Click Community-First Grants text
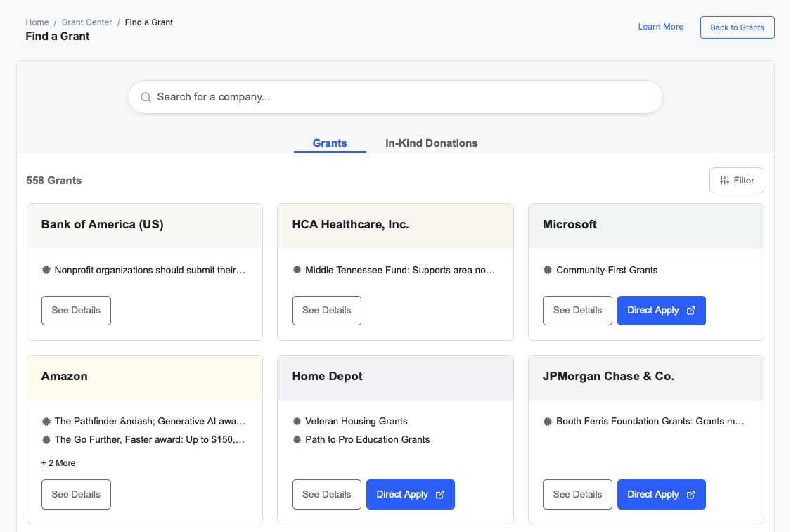This screenshot has height=532, width=791. point(607,271)
